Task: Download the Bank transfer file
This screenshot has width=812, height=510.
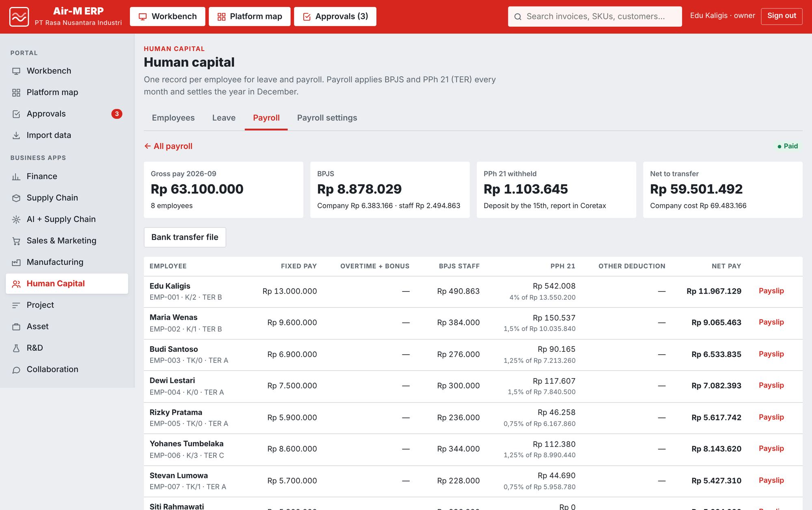Action: [185, 237]
